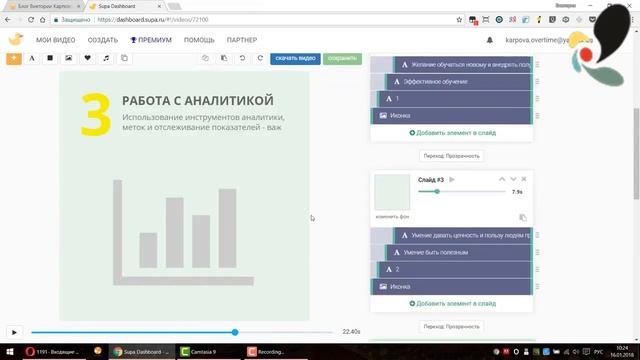
Task: Move Слайд #3 down
Action: [x=513, y=179]
